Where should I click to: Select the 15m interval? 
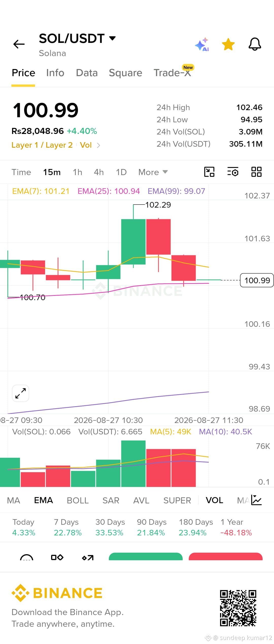point(52,172)
